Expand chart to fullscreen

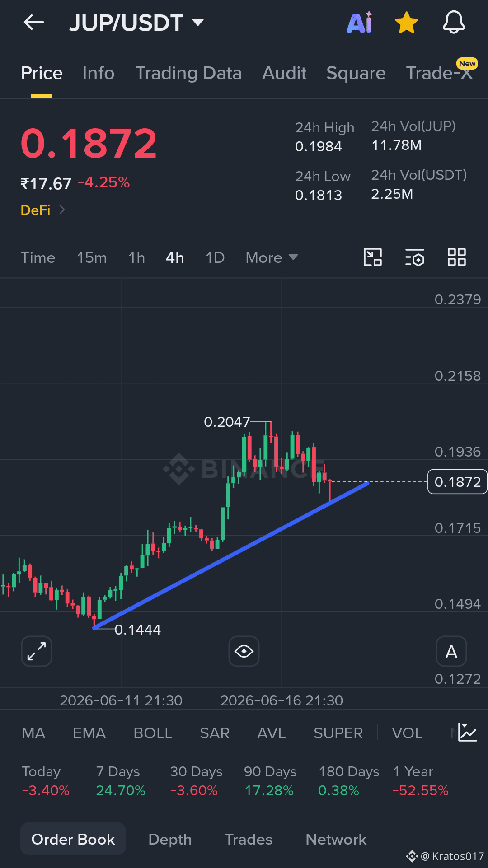pyautogui.click(x=37, y=651)
